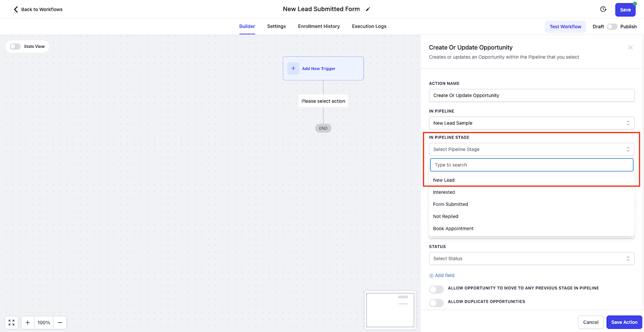This screenshot has width=644, height=332.
Task: Click the Draft label
Action: click(x=598, y=27)
